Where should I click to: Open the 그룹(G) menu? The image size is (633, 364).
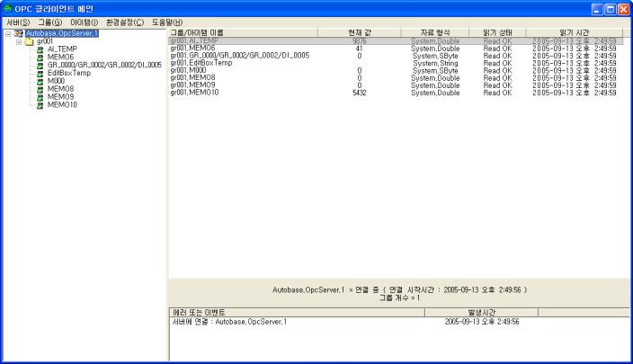point(50,22)
